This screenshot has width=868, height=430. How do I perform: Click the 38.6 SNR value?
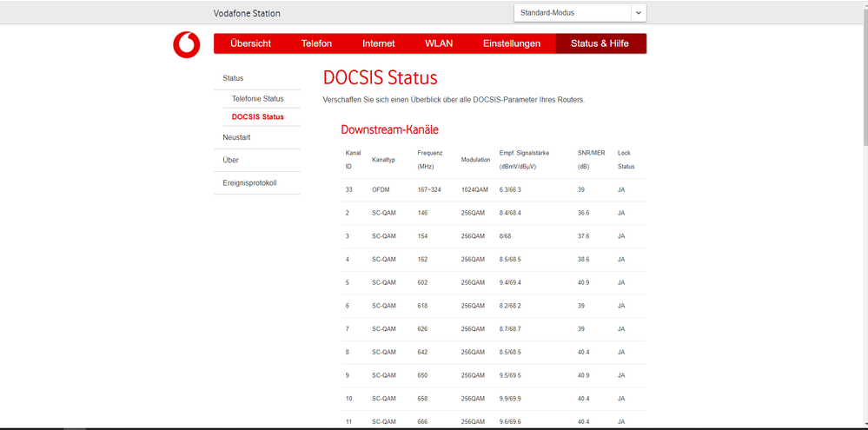(584, 260)
